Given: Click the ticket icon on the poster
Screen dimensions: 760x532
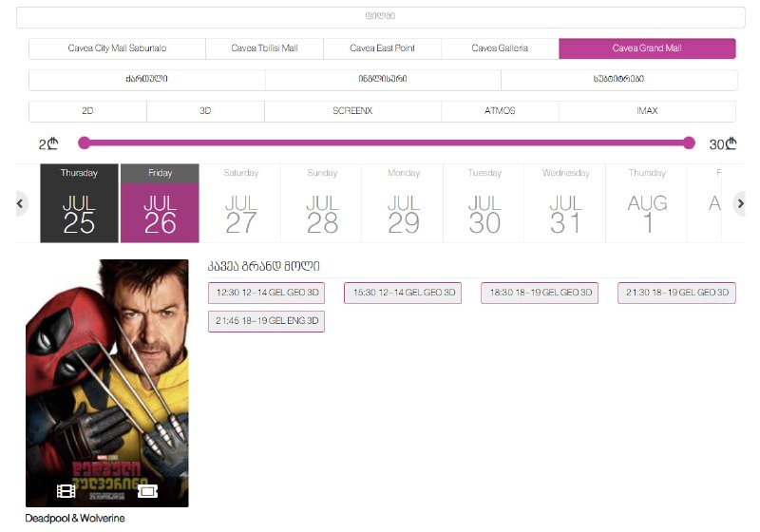Looking at the screenshot, I should pos(147,491).
